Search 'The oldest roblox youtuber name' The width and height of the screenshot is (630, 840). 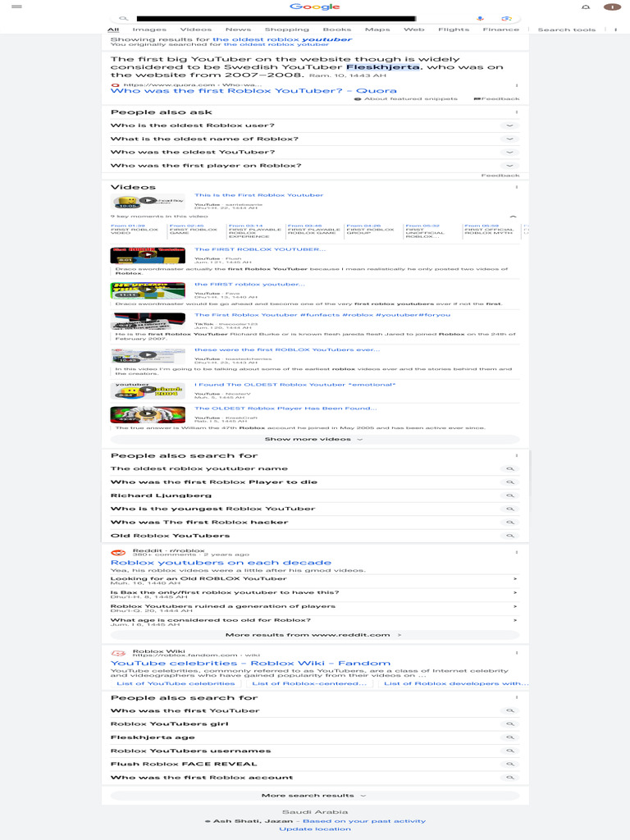click(x=314, y=468)
